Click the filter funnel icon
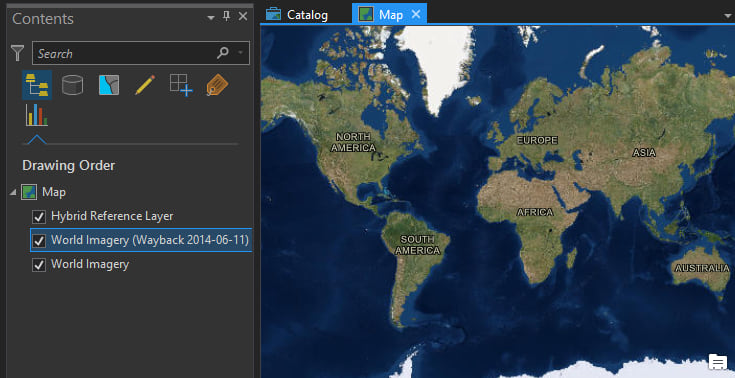 click(x=17, y=53)
